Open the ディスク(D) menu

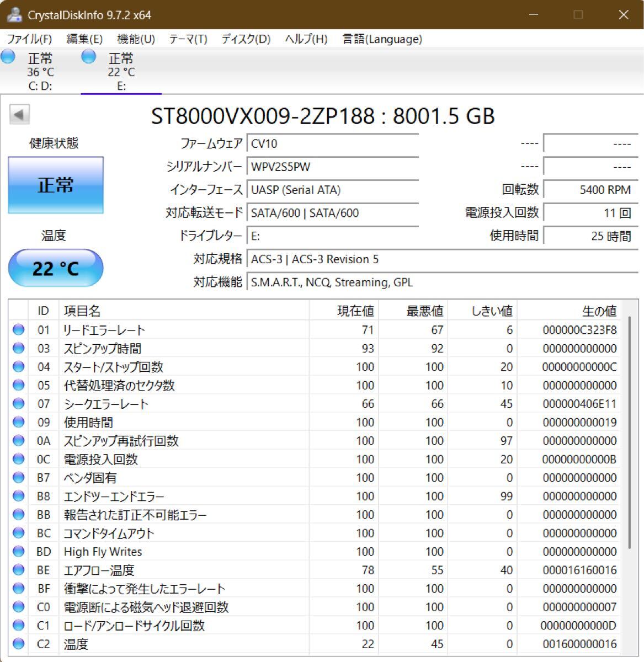[246, 39]
